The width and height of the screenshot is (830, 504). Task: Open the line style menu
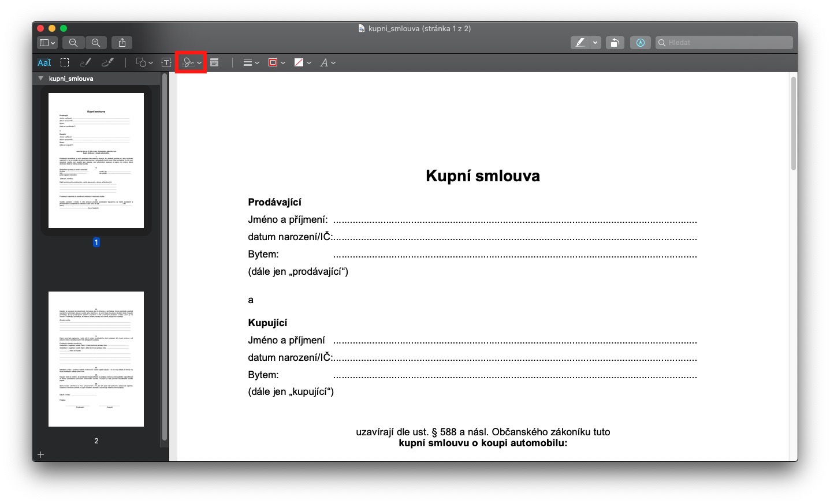pyautogui.click(x=251, y=62)
